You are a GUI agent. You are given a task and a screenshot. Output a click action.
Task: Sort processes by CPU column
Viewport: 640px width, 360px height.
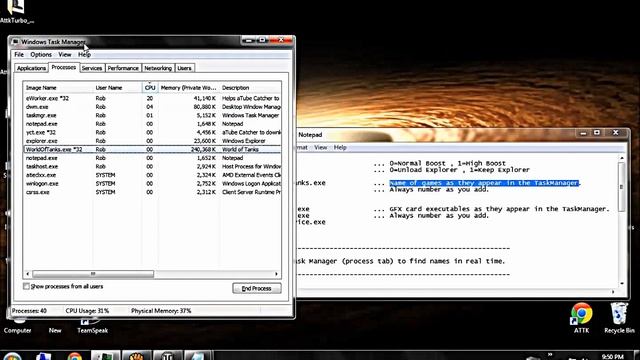(150, 88)
